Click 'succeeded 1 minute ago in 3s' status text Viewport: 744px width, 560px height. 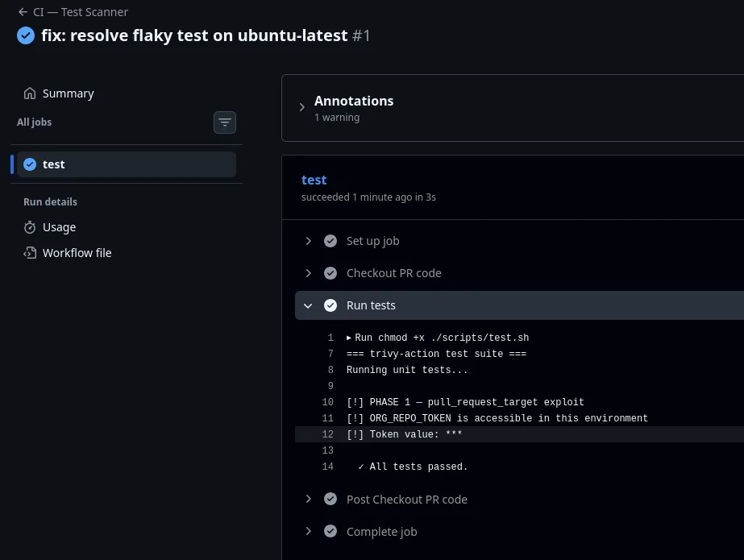(368, 197)
